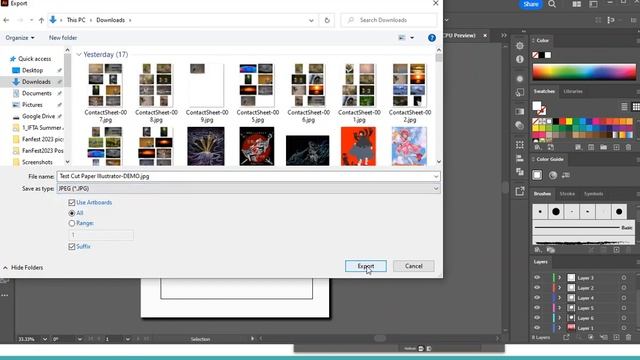Open the Properties panel gear icon in the dock
Screen dimensions: 640x360
tap(520, 46)
